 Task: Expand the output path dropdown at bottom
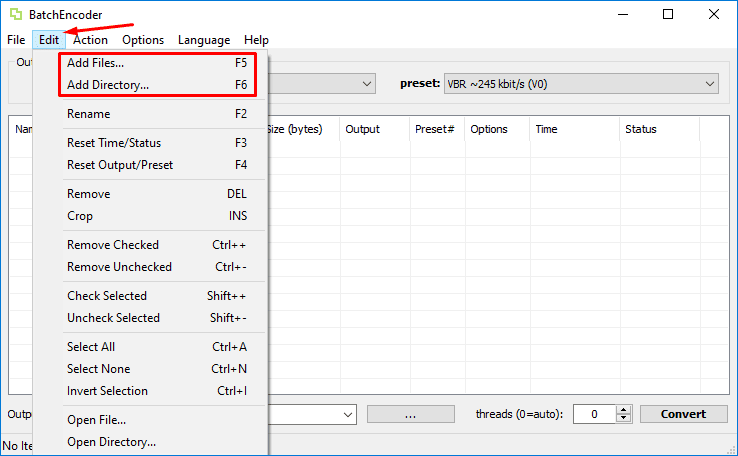click(348, 415)
